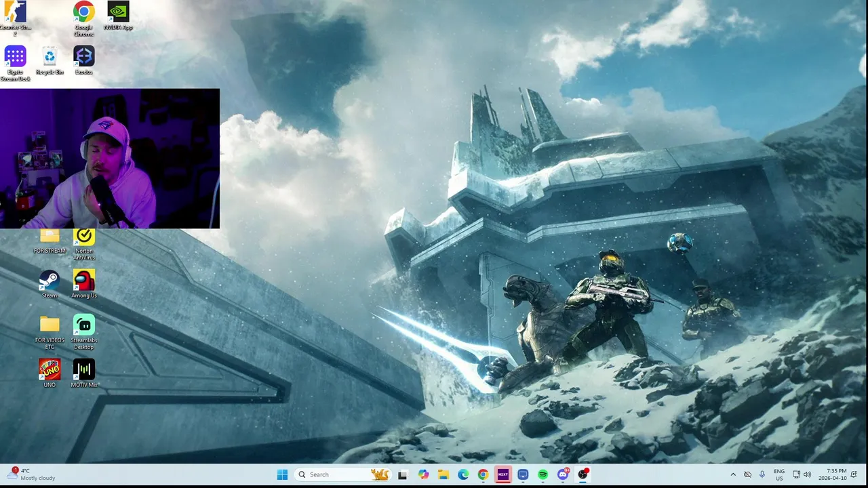868x488 pixels.
Task: Switch to OBS Studio in the taskbar
Action: (x=583, y=474)
